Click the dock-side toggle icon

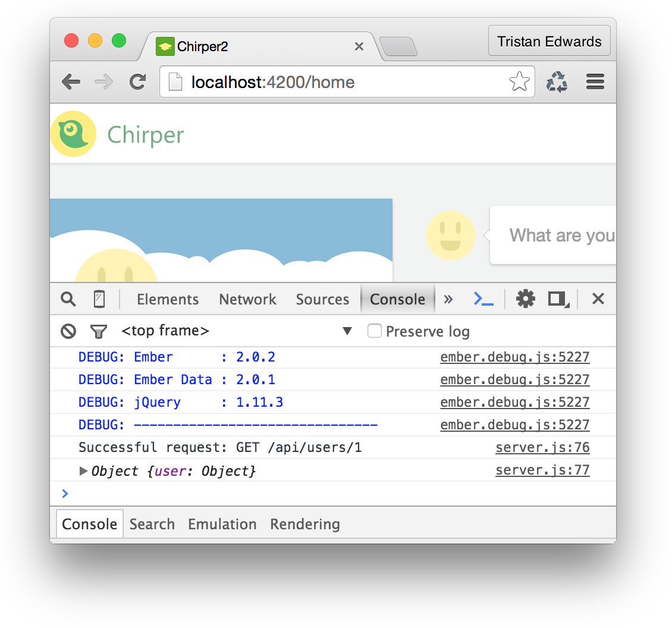558,299
